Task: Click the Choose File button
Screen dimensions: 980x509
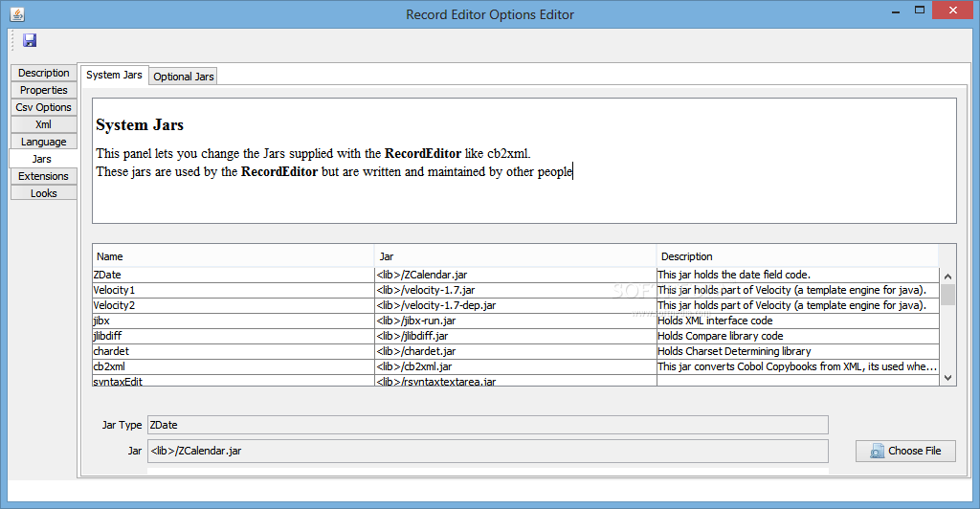Action: pyautogui.click(x=905, y=451)
